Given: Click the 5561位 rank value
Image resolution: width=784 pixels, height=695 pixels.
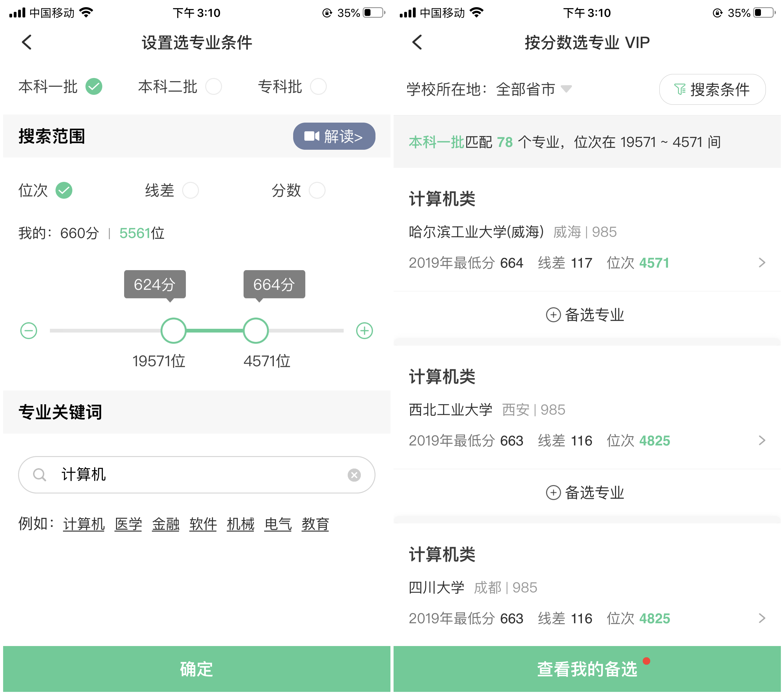Looking at the screenshot, I should 142,233.
